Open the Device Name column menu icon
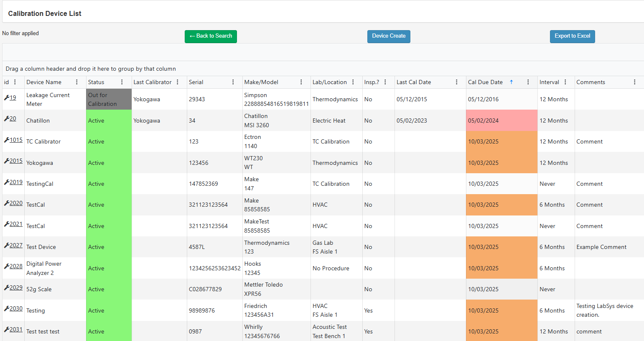The image size is (644, 341). pos(76,82)
